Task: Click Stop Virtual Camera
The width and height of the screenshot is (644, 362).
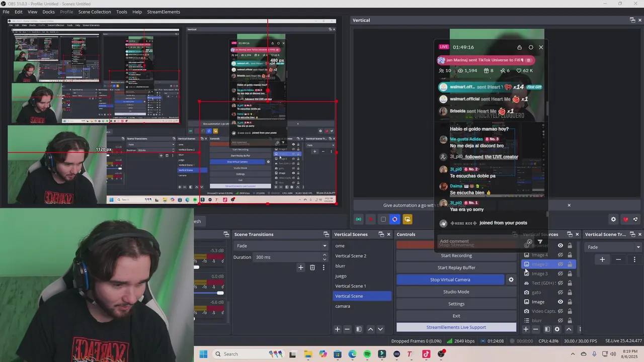Action: click(x=450, y=280)
